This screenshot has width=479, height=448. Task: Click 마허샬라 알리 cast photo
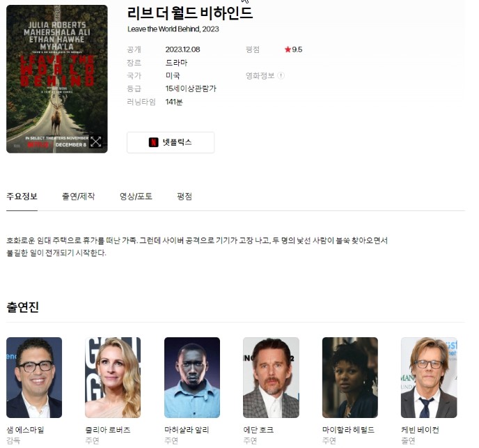coord(192,378)
